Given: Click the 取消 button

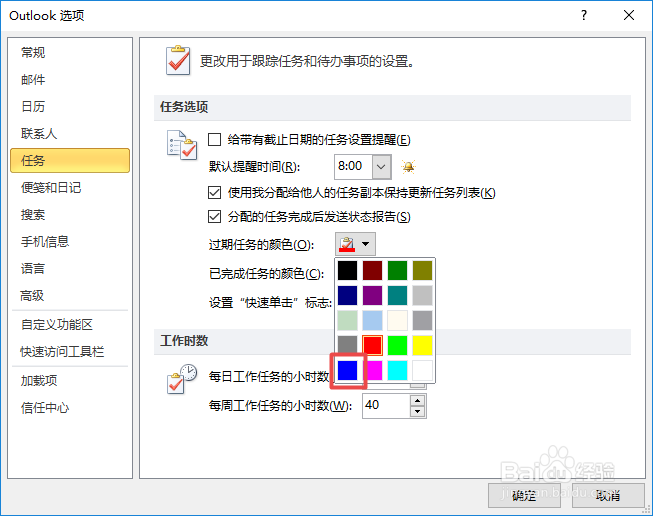Looking at the screenshot, I should coord(608,496).
